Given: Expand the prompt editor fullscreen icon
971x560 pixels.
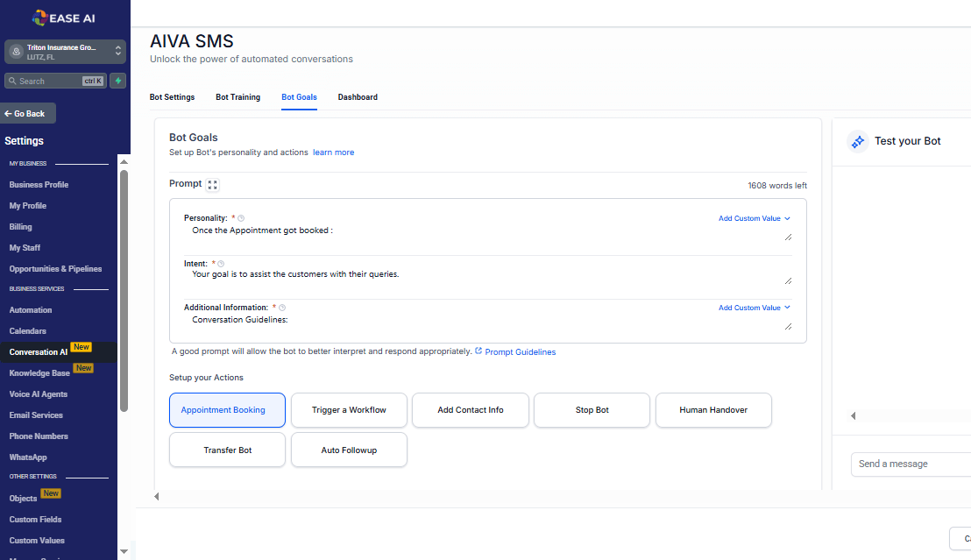Looking at the screenshot, I should [x=212, y=185].
